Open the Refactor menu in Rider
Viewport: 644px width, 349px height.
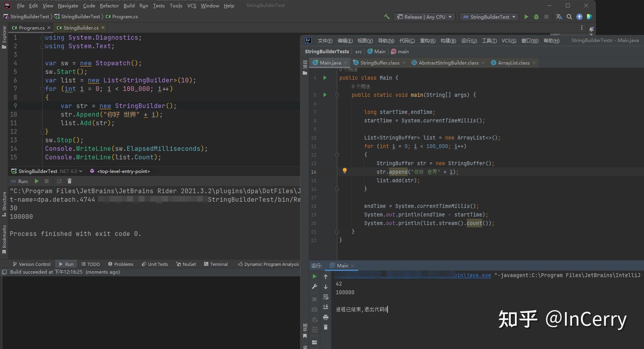tap(109, 6)
